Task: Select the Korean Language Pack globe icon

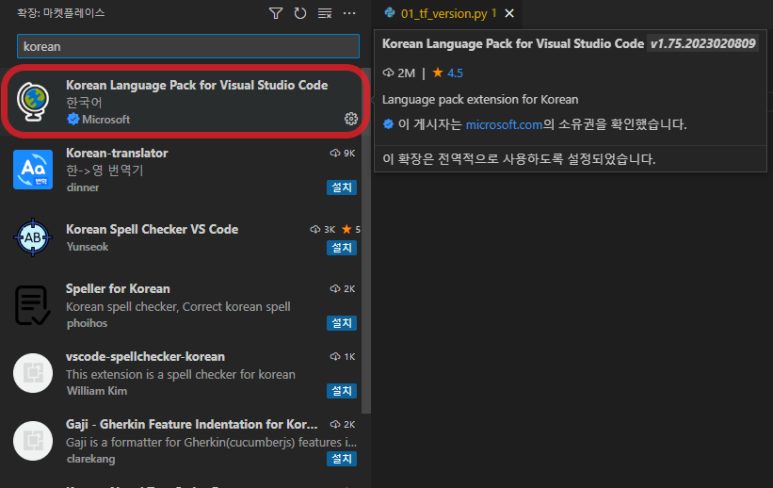Action: pos(33,102)
